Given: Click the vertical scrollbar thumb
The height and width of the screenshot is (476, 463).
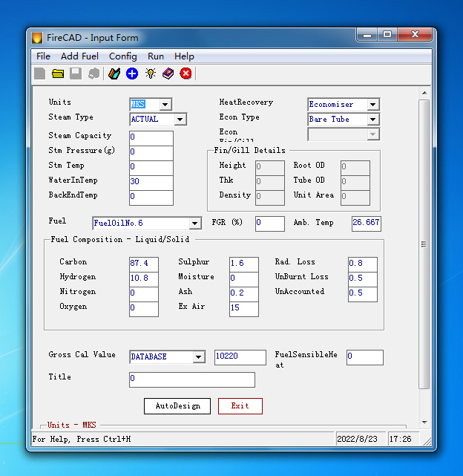Looking at the screenshot, I should coord(424,244).
